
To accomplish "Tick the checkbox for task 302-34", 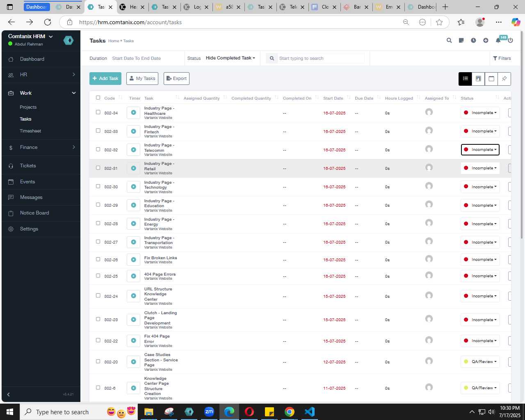I will [98, 112].
